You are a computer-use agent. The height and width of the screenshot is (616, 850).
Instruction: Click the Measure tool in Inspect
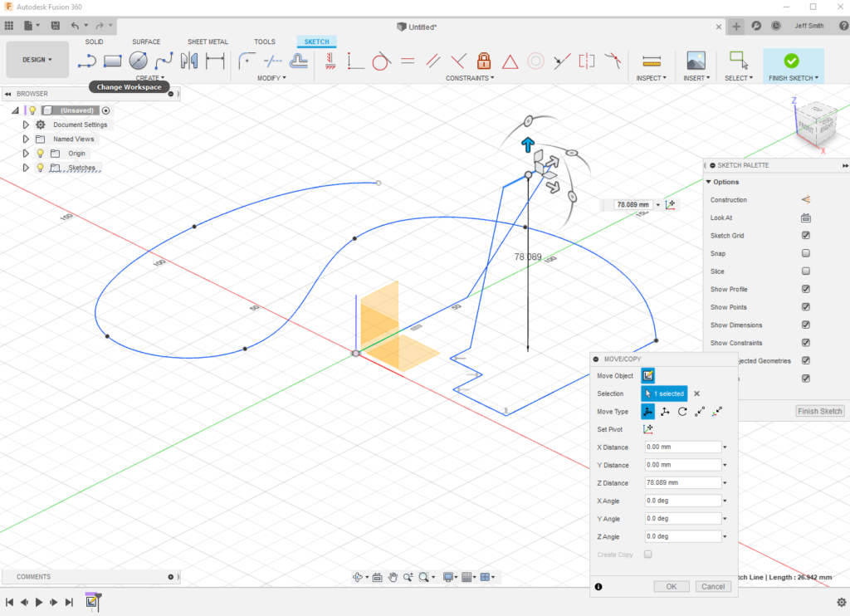click(652, 61)
